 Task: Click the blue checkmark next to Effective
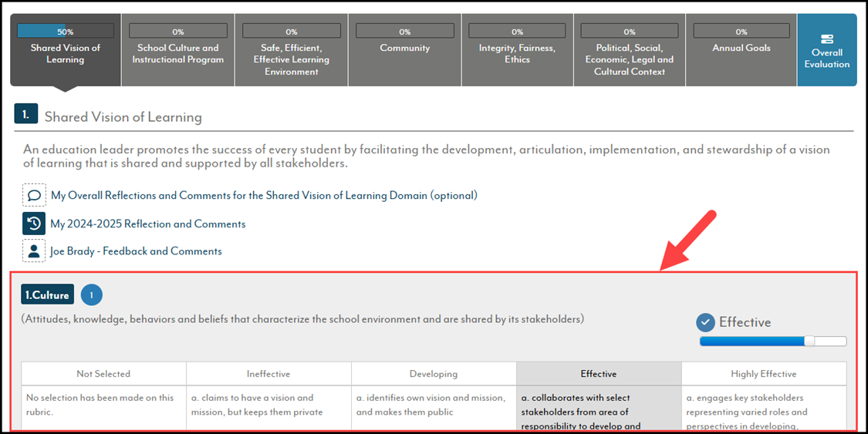(705, 322)
